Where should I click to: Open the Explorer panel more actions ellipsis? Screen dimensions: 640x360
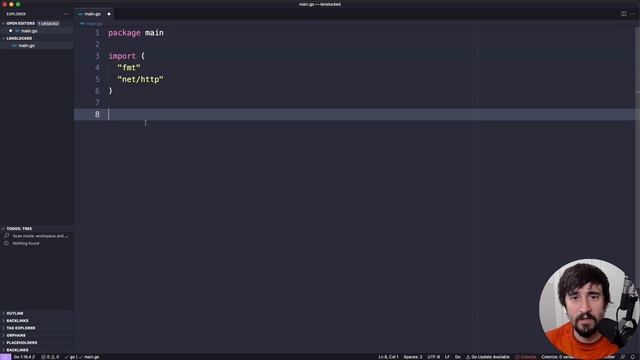click(x=66, y=14)
